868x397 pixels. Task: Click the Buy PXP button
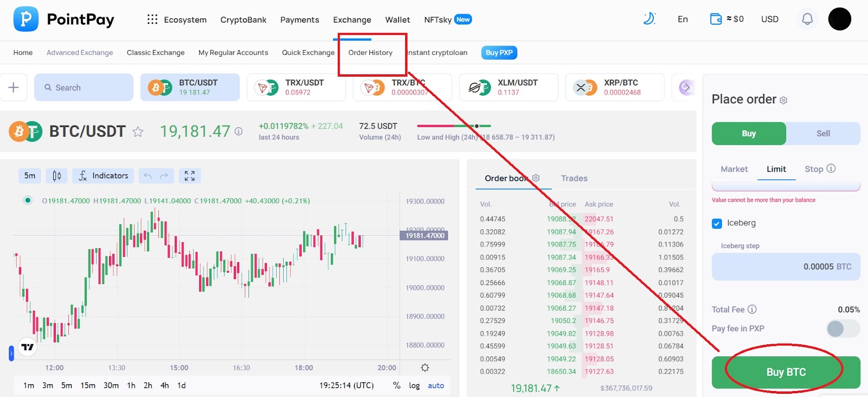click(x=499, y=53)
